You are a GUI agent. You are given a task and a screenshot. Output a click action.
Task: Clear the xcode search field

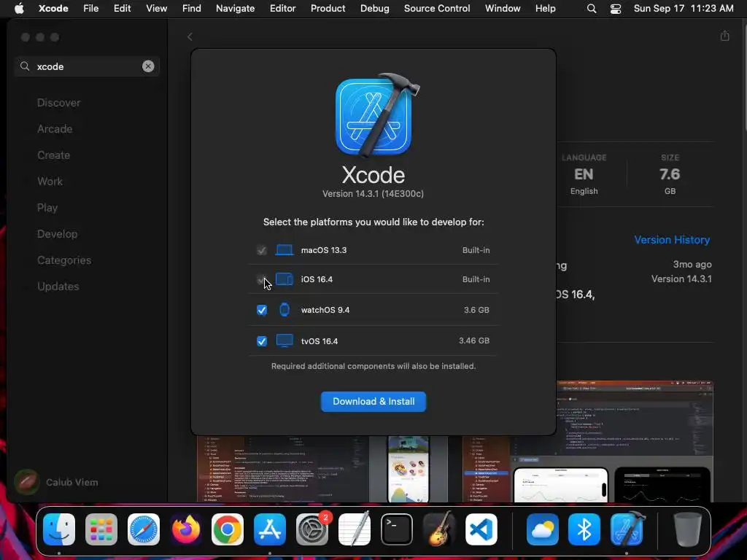pos(148,66)
